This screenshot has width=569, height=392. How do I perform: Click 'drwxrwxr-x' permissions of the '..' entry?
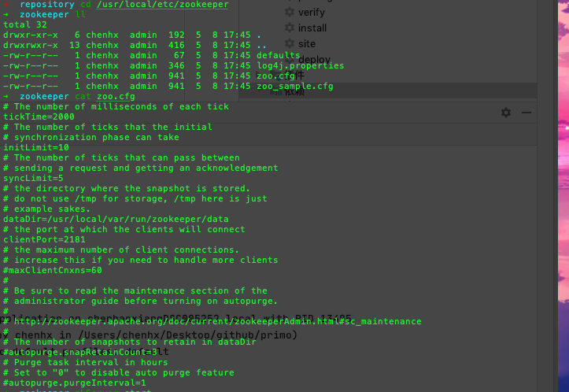click(x=31, y=45)
